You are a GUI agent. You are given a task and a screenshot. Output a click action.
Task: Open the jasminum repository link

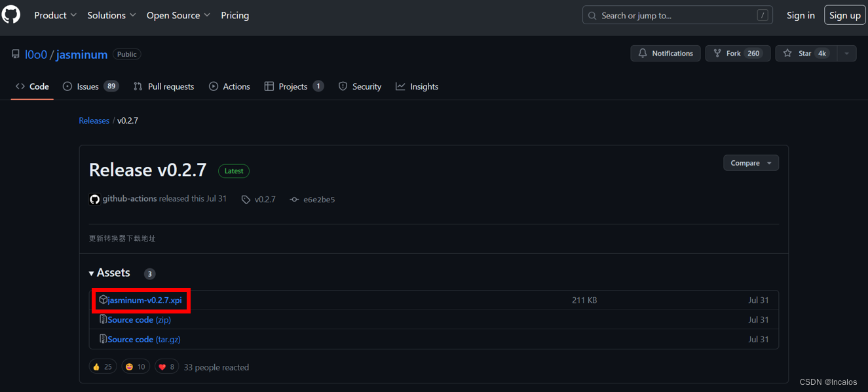[x=82, y=54]
